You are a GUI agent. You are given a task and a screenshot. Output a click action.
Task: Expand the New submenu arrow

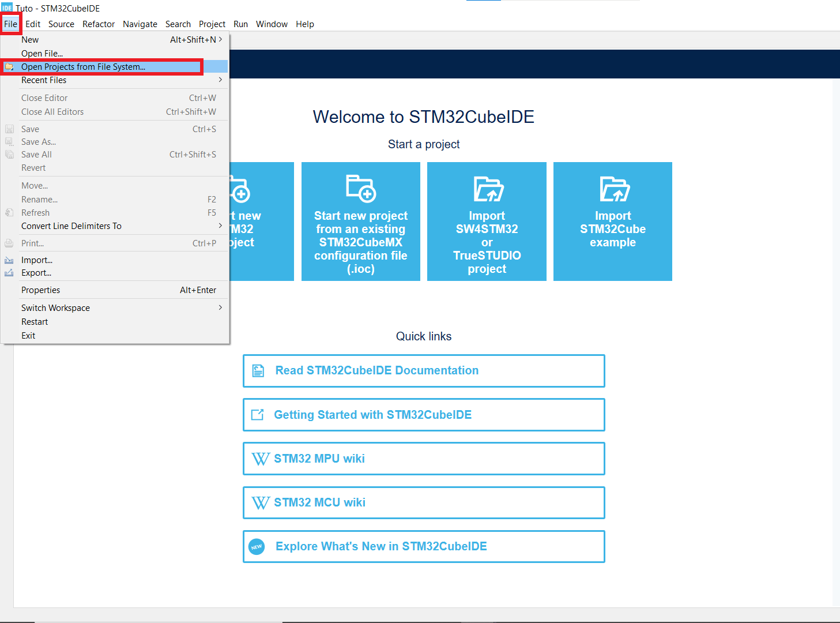220,39
